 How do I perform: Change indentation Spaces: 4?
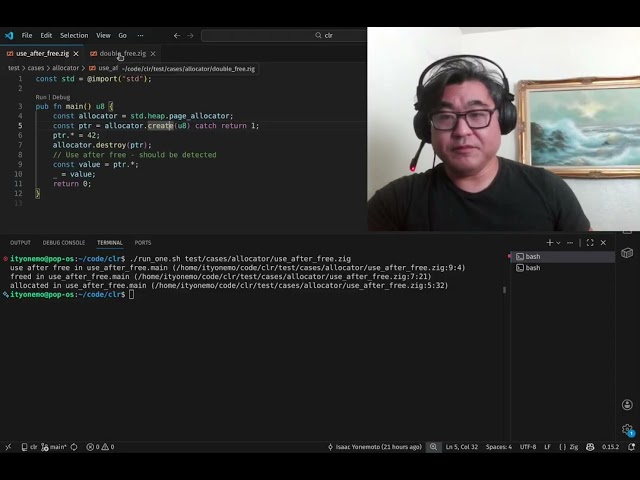(498, 447)
